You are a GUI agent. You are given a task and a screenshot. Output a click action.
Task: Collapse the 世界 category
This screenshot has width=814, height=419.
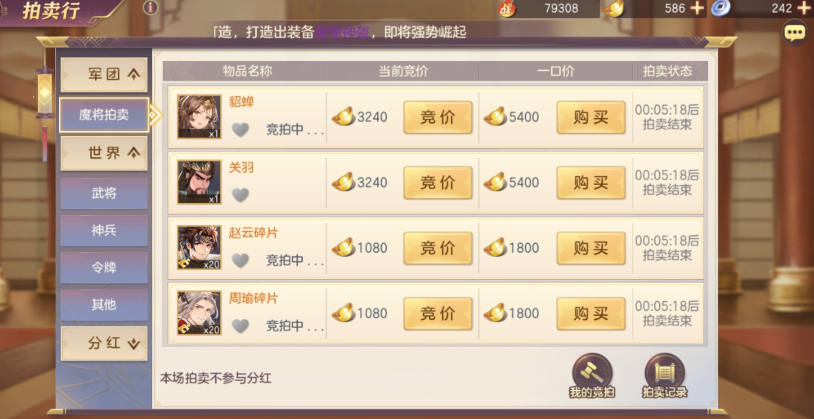coord(104,153)
